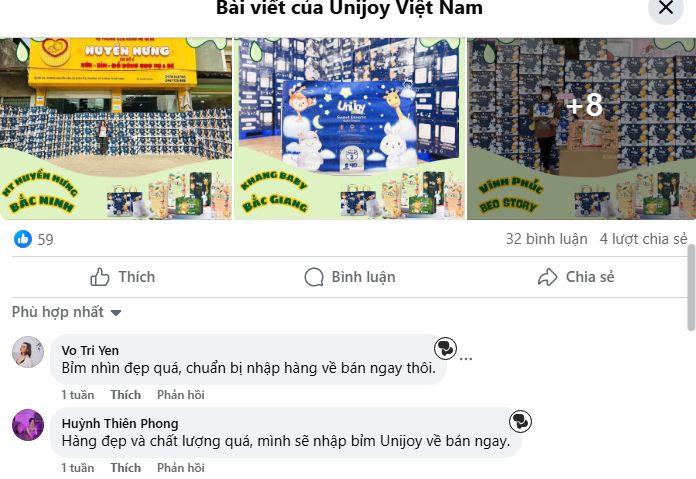Click the badge icon on Huỳnh Thiên Phong's comment
Screen dimensions: 696x479
(x=520, y=421)
